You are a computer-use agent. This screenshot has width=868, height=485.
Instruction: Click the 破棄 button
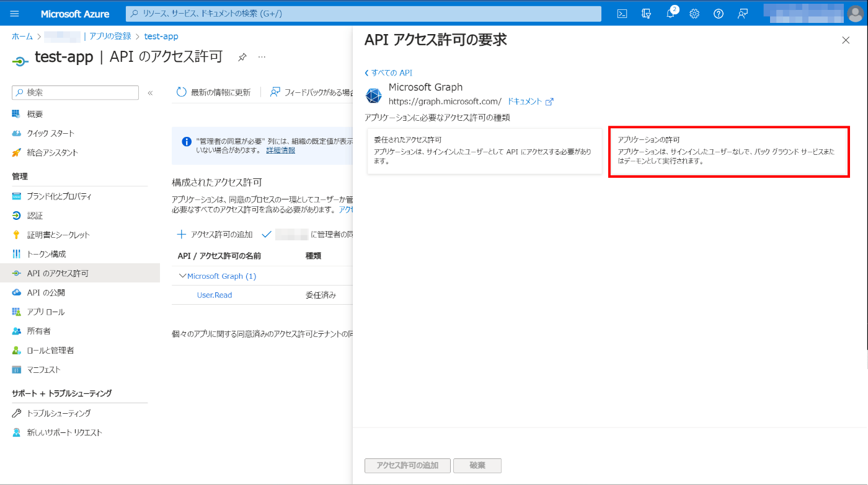(x=477, y=466)
